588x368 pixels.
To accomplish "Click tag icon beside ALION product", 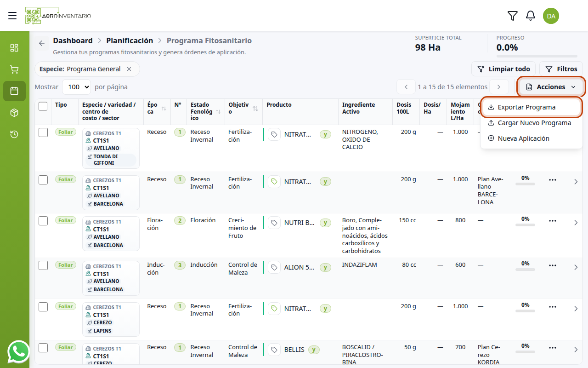I will click(274, 267).
